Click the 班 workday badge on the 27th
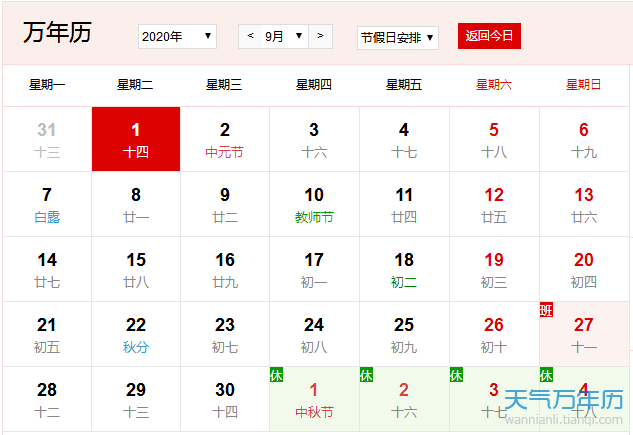 546,309
